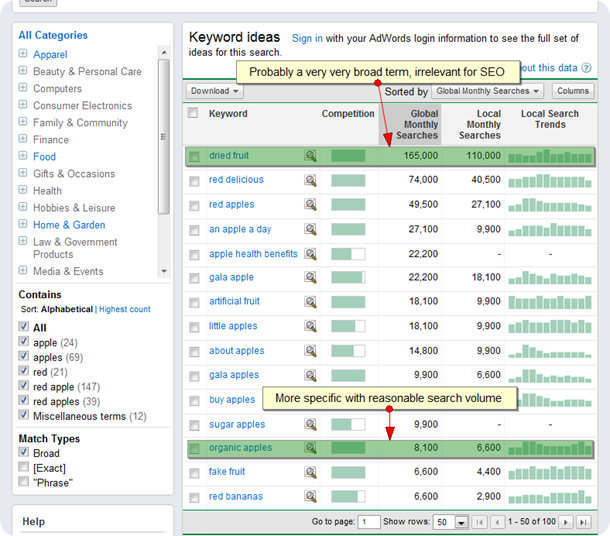610x536 pixels.
Task: Go to next page arrow in pagination
Action: 566,522
